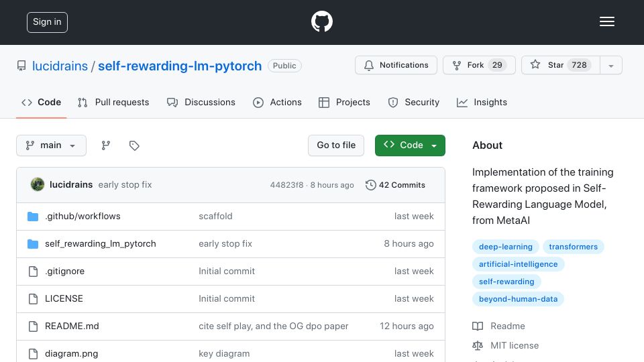Select the transformers topic tag
The width and height of the screenshot is (644, 362).
574,247
